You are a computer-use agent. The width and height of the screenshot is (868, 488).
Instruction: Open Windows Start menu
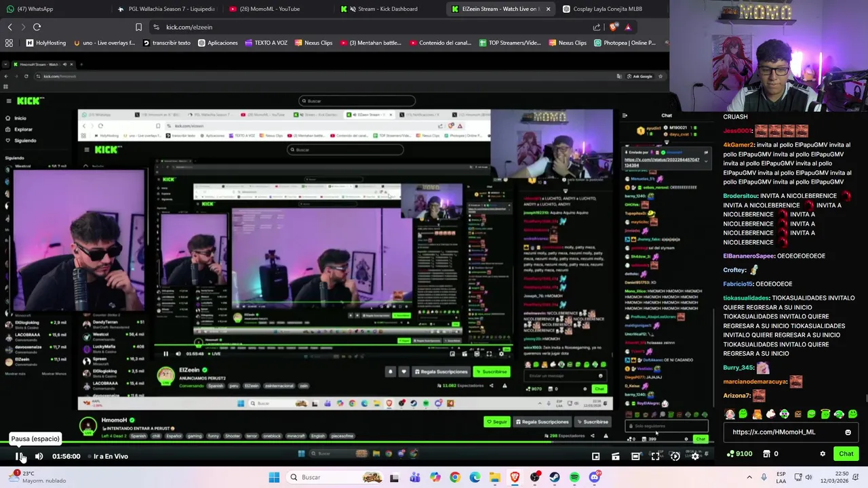(274, 477)
